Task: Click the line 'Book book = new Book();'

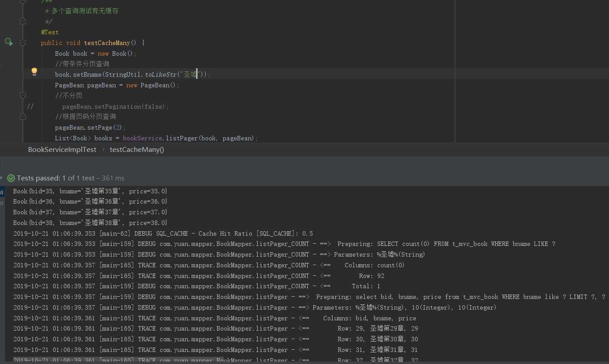Action: point(96,53)
